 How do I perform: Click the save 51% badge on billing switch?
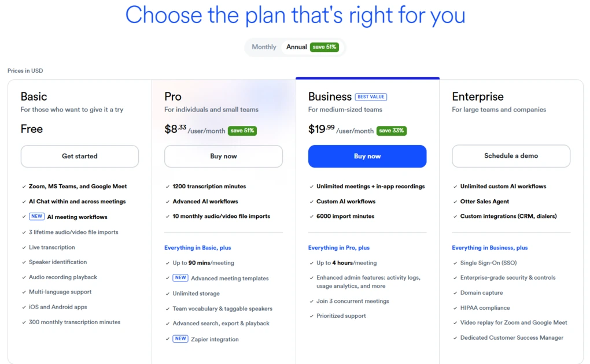[324, 47]
